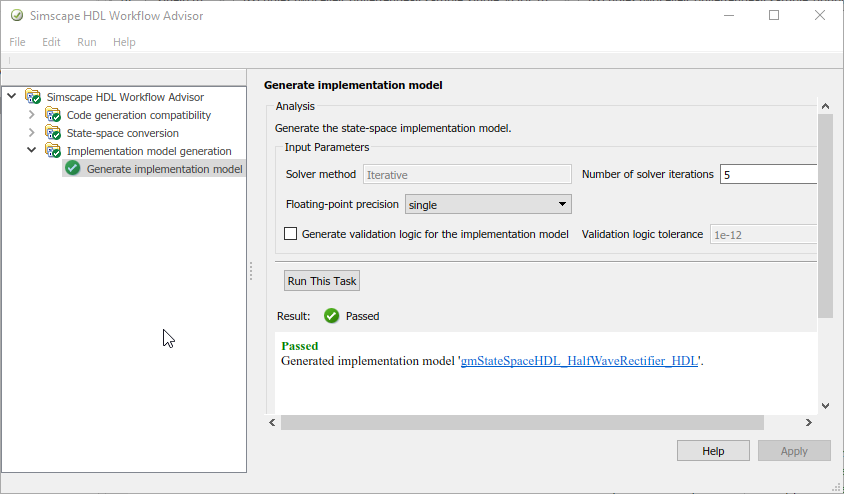Screen dimensions: 844x494
Task: Click the State-space conversion folder icon
Action: [x=53, y=133]
